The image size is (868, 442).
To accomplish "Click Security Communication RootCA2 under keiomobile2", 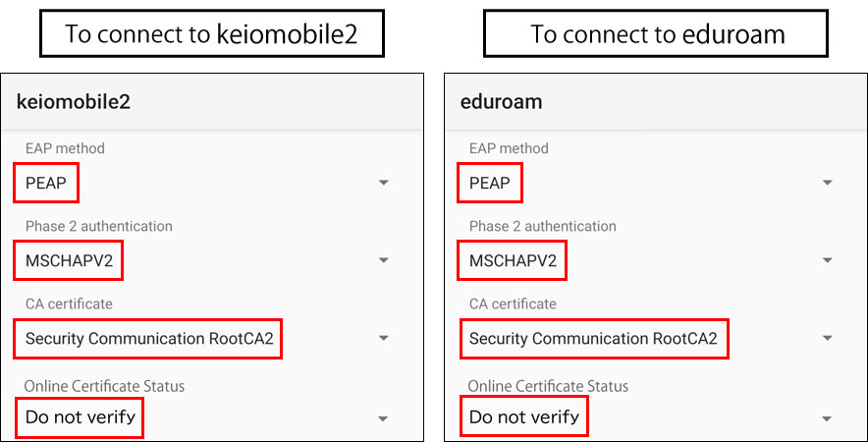I will 148,339.
